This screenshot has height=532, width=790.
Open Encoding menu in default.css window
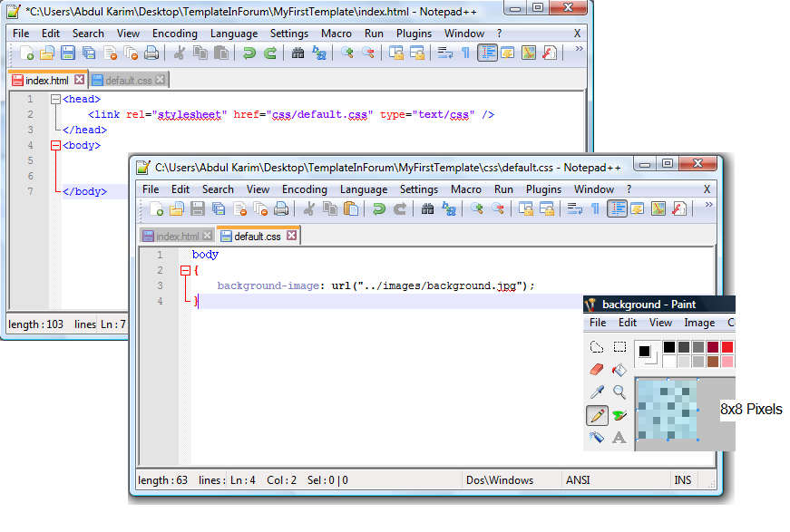(304, 189)
